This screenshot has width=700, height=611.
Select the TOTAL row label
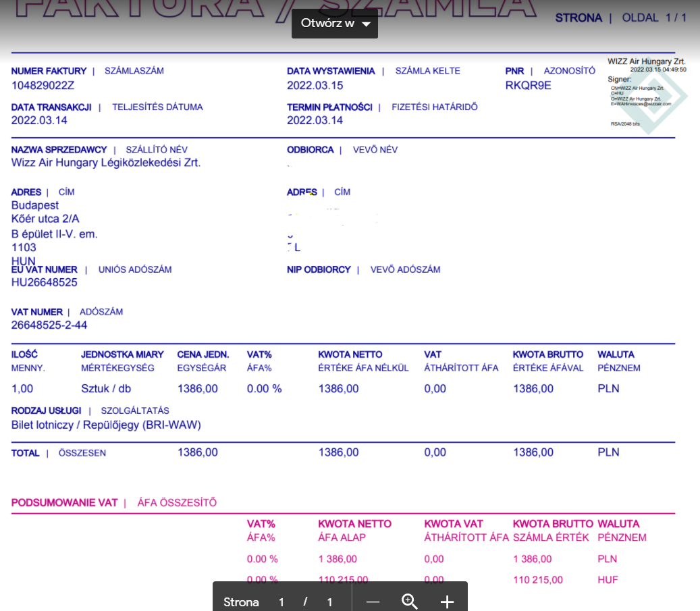click(x=26, y=453)
